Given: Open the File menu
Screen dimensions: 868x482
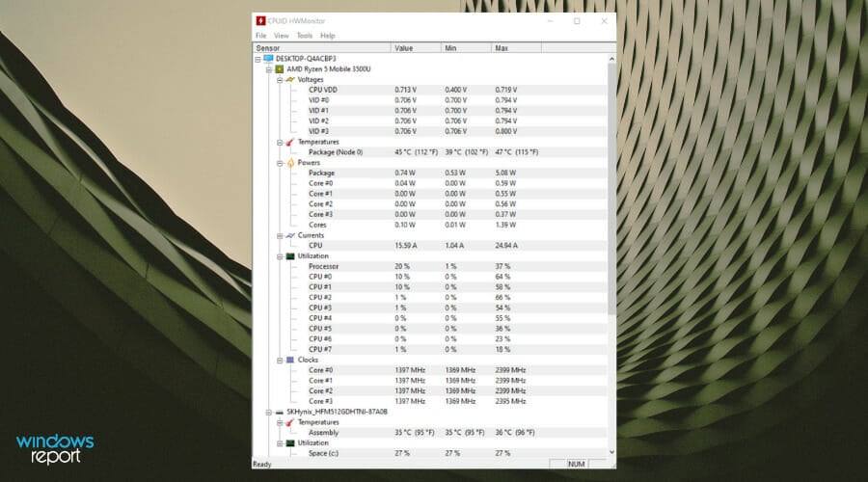Looking at the screenshot, I should click(x=260, y=36).
